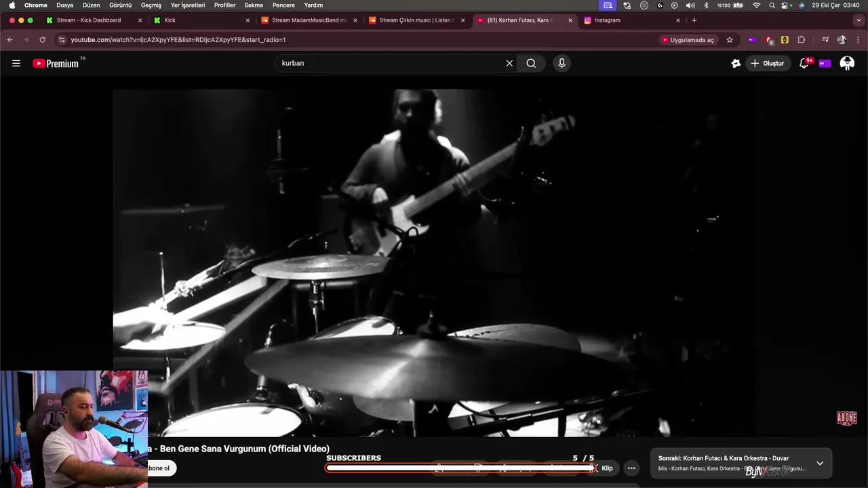Reload the YouTube page
The height and width of the screenshot is (488, 868).
42,40
